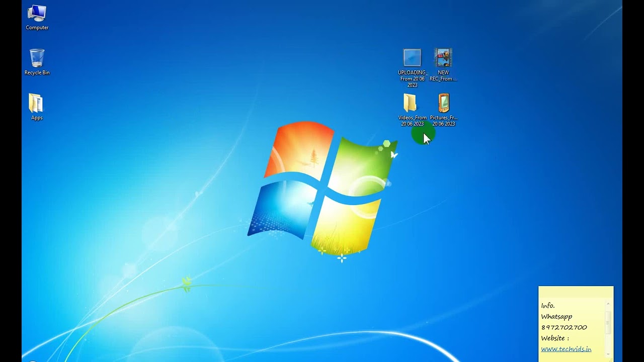Select the Videos_From 20 06 2023 folder
Viewport: 644px width, 362px height.
click(412, 110)
